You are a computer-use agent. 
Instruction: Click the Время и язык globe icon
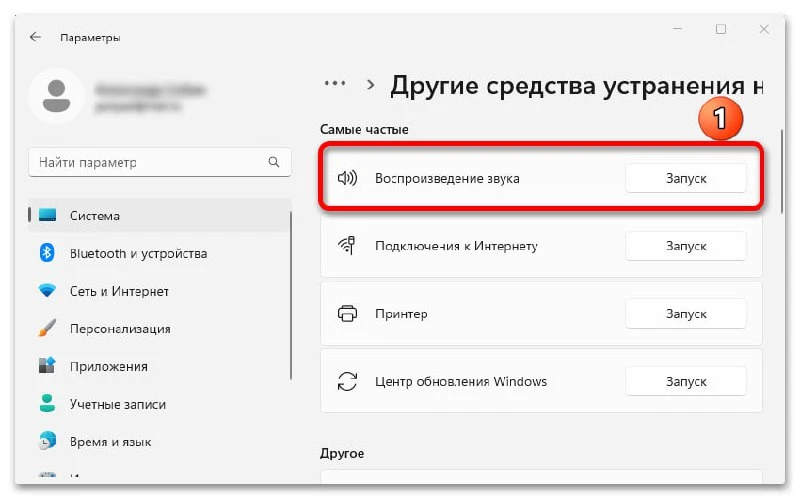tap(47, 441)
